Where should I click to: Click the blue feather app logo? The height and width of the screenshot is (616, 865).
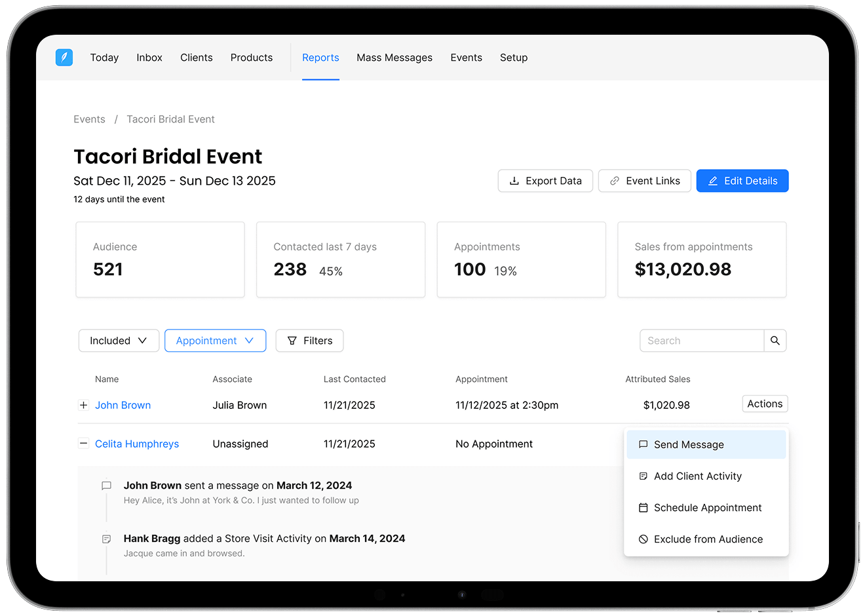pyautogui.click(x=64, y=57)
